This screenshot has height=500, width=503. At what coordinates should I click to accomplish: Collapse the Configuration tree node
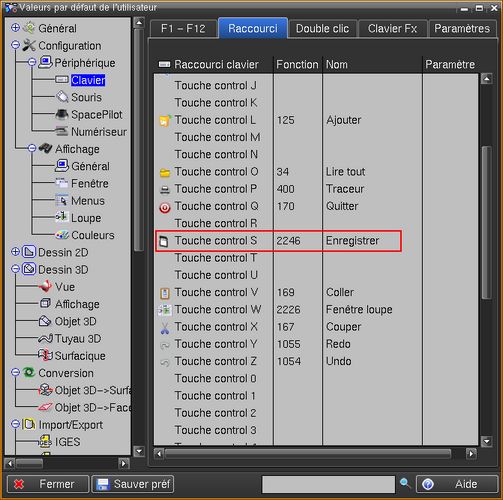(x=15, y=45)
